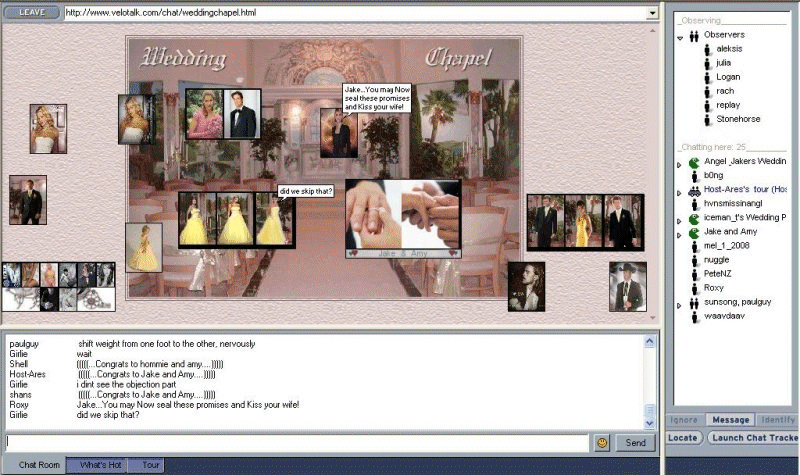This screenshot has height=475, width=800.
Task: Expand the Jake and Amy group
Action: pos(679,233)
